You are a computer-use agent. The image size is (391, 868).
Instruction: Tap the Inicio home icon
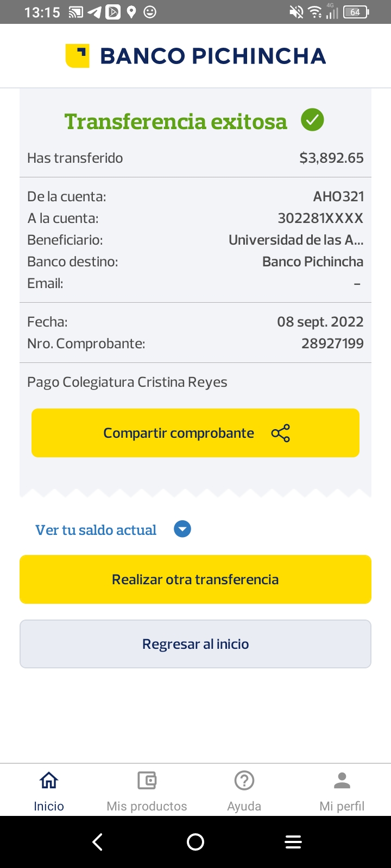pyautogui.click(x=49, y=781)
